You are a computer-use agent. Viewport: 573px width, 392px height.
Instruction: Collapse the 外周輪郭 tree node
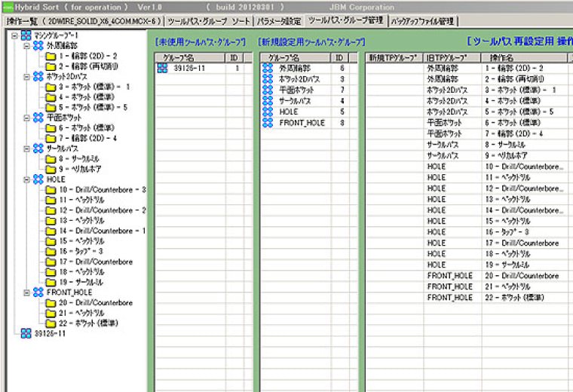(26, 46)
